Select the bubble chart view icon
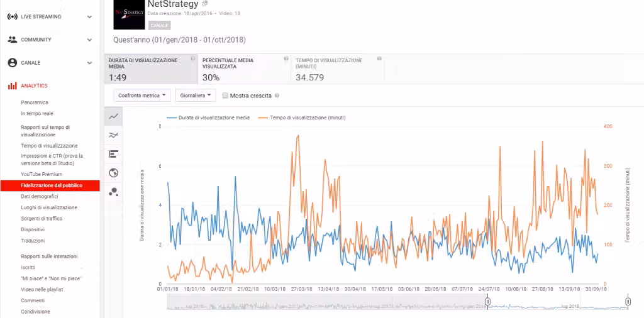 pos(114,192)
